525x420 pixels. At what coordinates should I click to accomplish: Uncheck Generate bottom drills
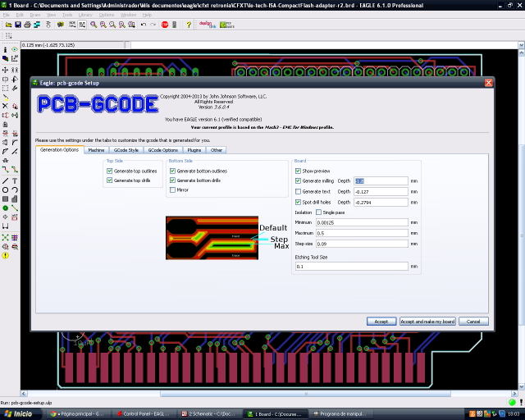pyautogui.click(x=172, y=180)
